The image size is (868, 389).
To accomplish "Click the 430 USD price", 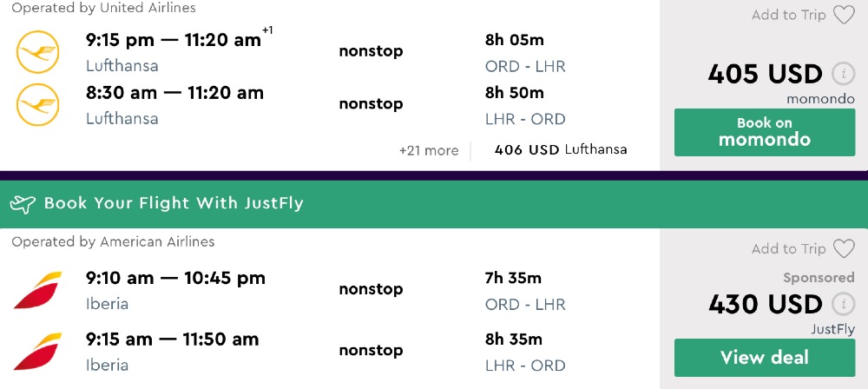I will (765, 305).
